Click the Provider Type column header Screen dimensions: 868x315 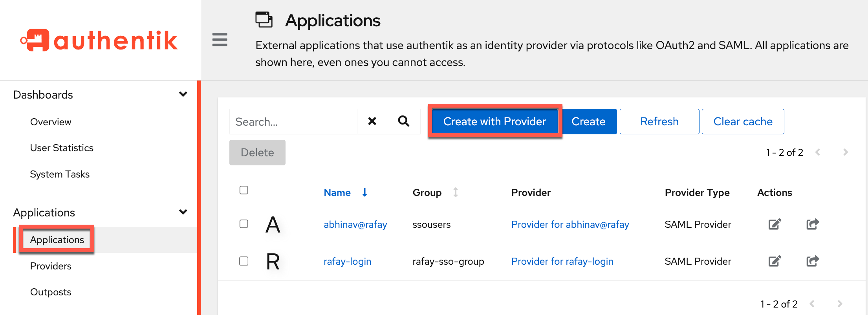coord(697,192)
